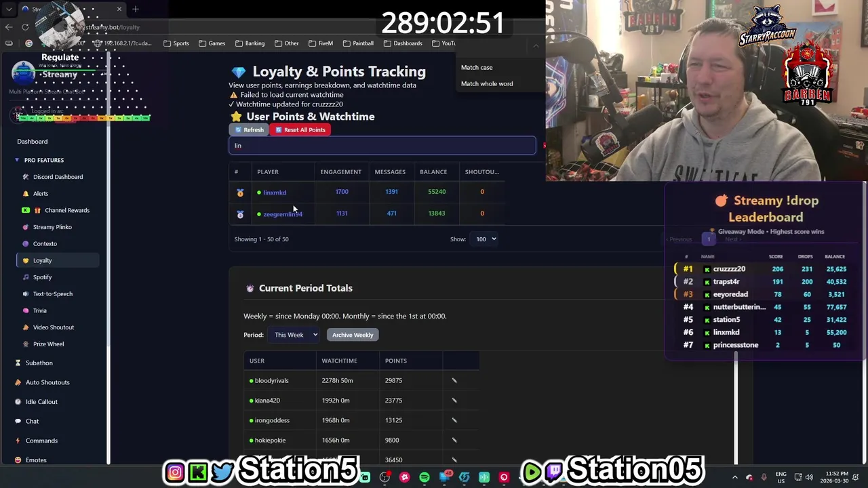Viewport: 868px width, 488px height.
Task: Open the Sports bookmarks folder
Action: coord(176,43)
